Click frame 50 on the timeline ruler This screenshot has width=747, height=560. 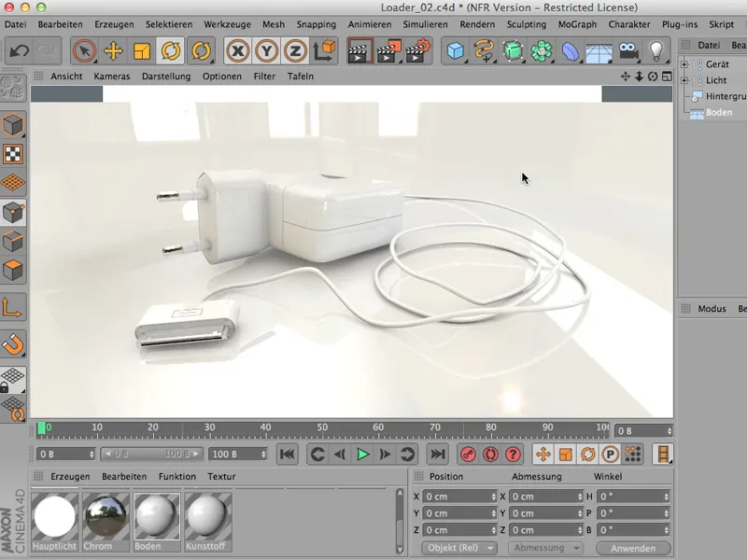point(322,427)
